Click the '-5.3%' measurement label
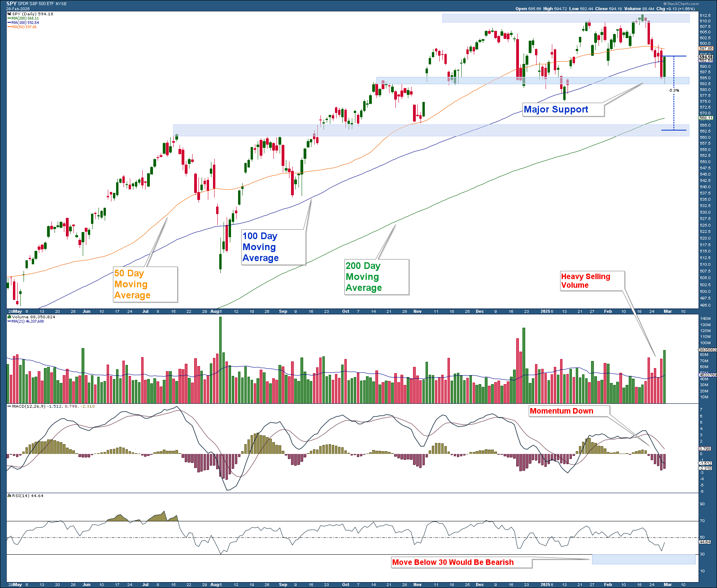Image resolution: width=717 pixels, height=588 pixels. tap(674, 91)
